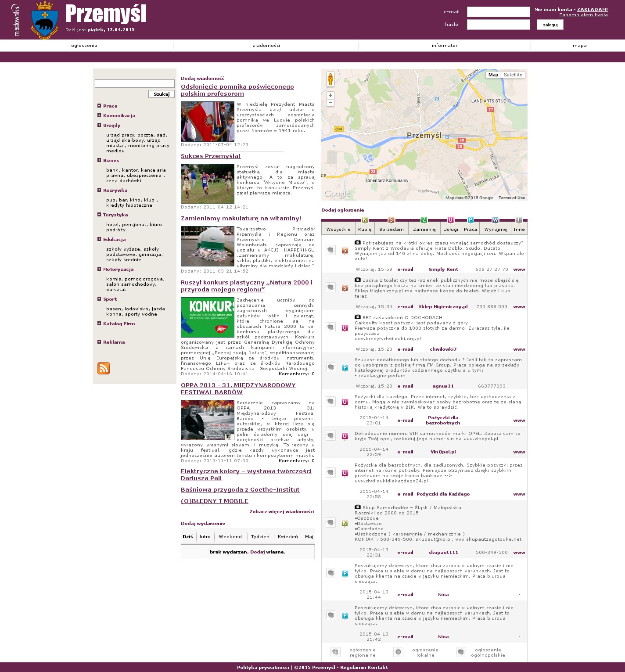The image size is (625, 672).
Task: Zoom in on the Przemyśl map
Action: click(x=330, y=95)
